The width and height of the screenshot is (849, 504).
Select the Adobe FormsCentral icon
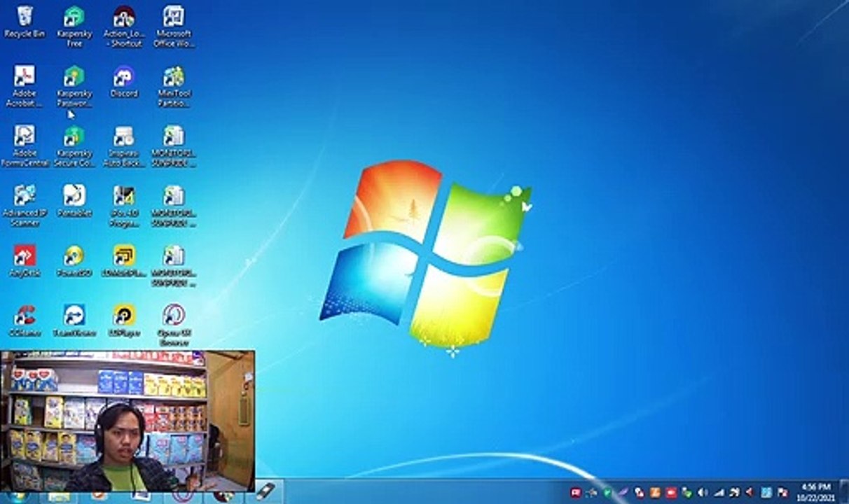[25, 146]
